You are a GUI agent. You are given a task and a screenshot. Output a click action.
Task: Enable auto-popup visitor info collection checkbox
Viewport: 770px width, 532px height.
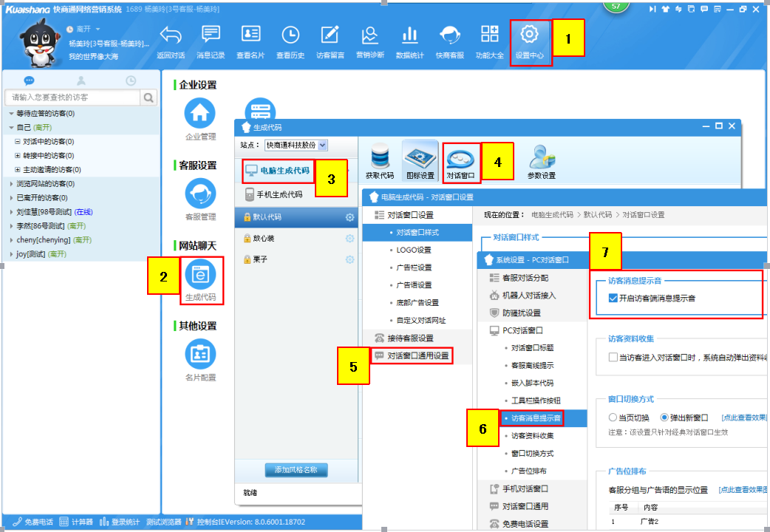(x=613, y=357)
